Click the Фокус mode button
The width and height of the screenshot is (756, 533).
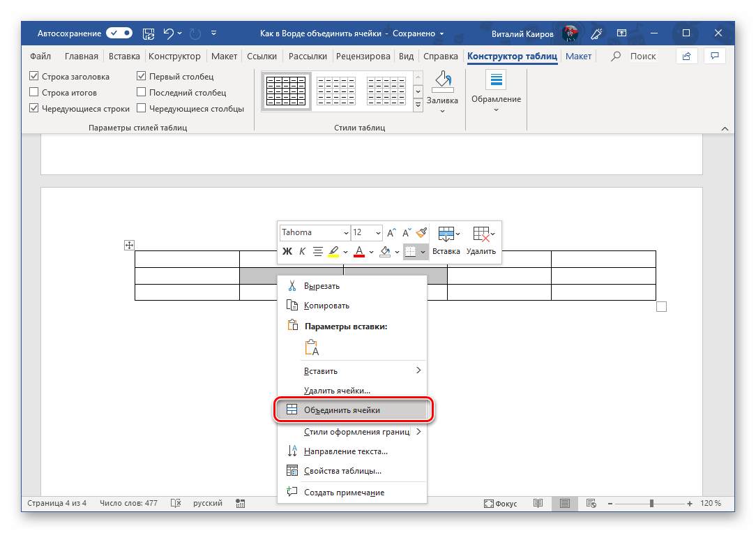coord(501,504)
